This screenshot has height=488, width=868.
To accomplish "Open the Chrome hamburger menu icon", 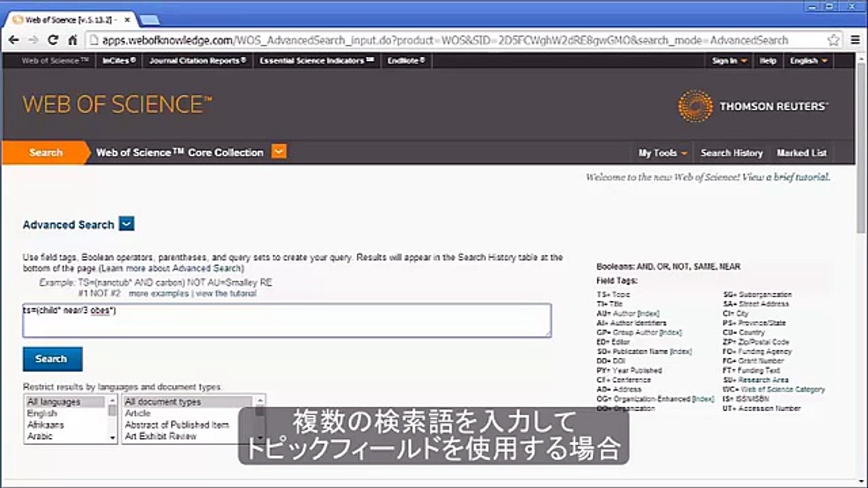I will pyautogui.click(x=855, y=40).
